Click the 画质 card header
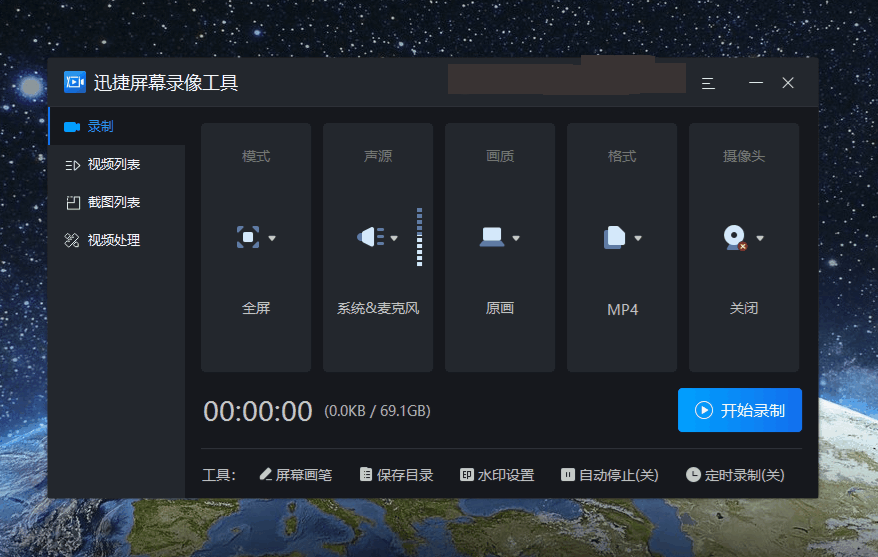 (x=500, y=156)
